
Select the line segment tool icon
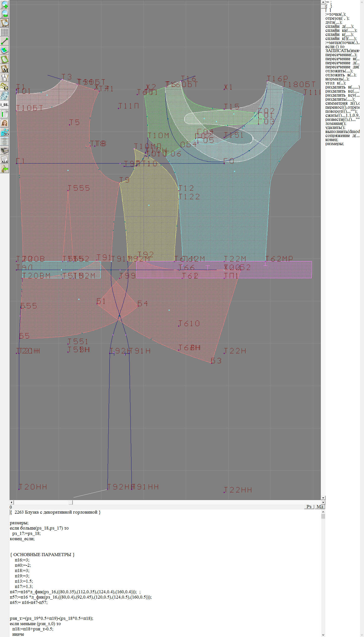point(5,41)
